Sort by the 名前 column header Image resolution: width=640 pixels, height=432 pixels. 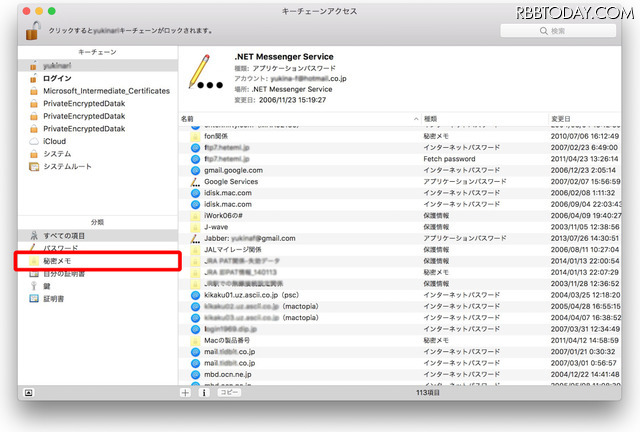300,119
